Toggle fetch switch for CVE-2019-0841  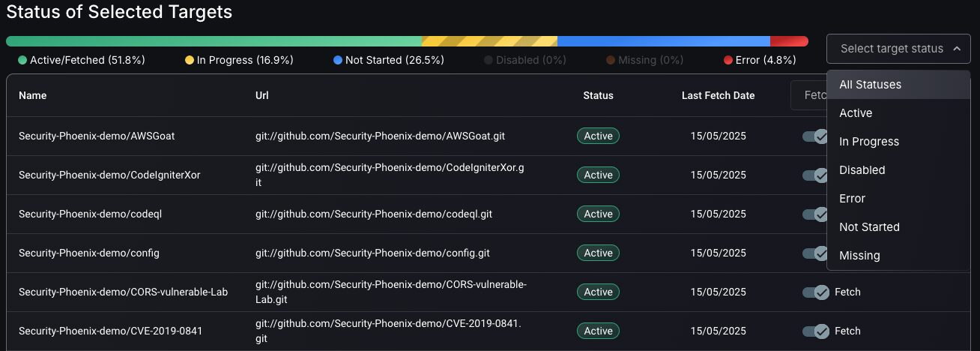(815, 331)
